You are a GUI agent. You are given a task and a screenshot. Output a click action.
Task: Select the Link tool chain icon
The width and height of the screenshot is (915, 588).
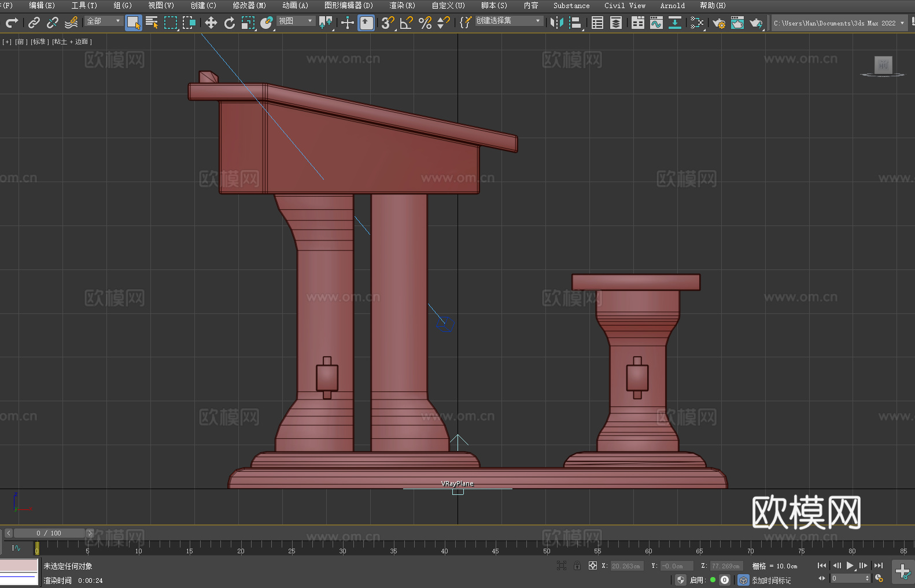(34, 23)
